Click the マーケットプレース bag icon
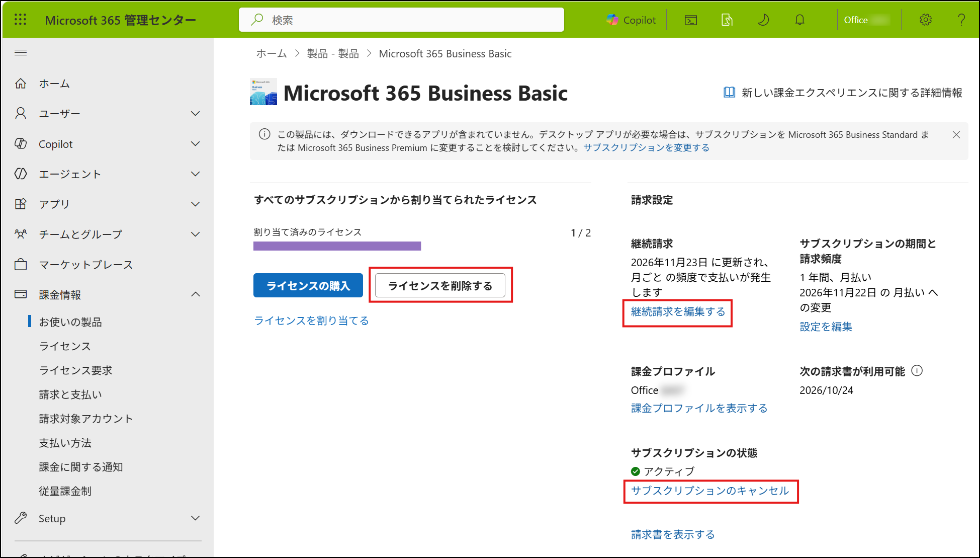Viewport: 980px width, 558px height. tap(21, 265)
